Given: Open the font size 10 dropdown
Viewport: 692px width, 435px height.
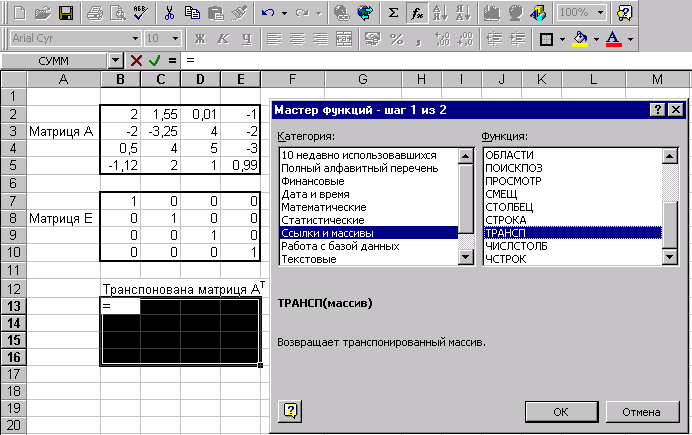Looking at the screenshot, I should pyautogui.click(x=175, y=39).
